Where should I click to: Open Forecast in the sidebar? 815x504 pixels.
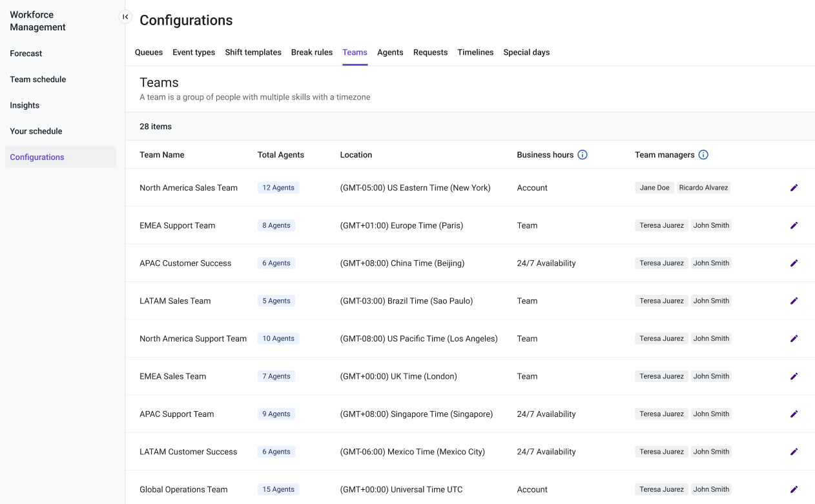61,54
